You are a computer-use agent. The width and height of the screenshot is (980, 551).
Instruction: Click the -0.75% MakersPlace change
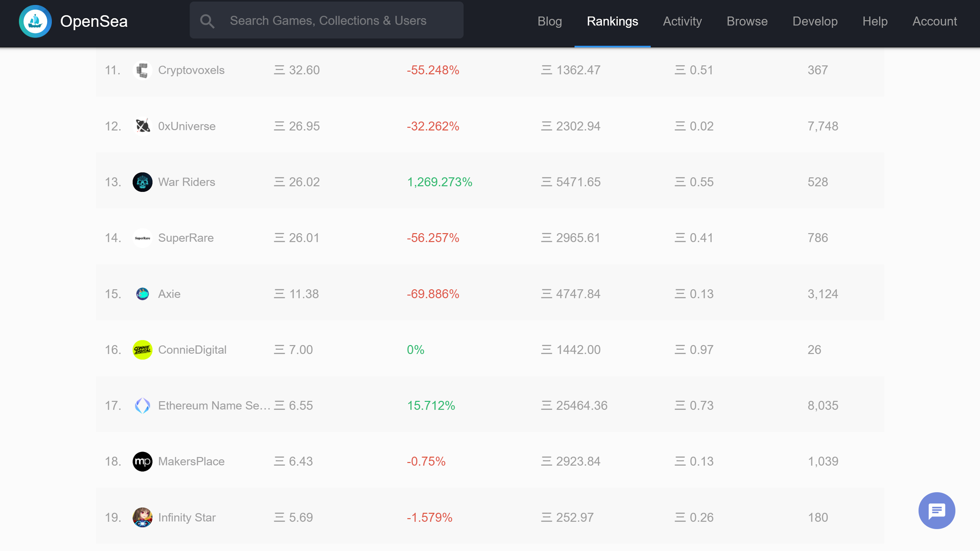(x=426, y=462)
